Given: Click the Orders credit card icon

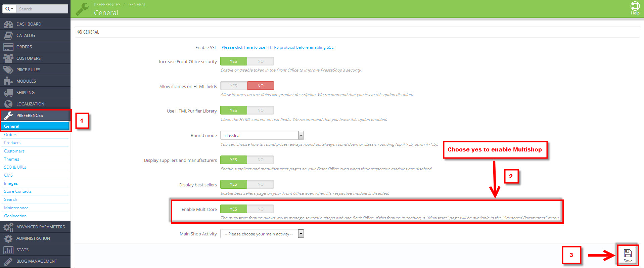Looking at the screenshot, I should [x=8, y=47].
